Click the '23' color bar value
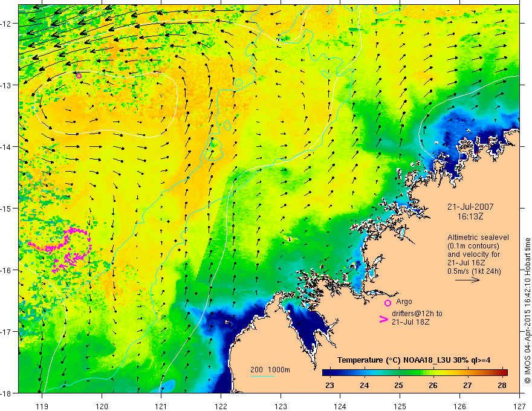This screenshot has width=532, height=411. pos(329,385)
